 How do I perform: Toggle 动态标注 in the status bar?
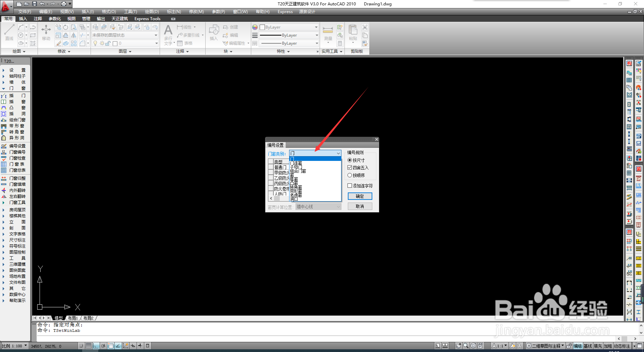[x=622, y=346]
